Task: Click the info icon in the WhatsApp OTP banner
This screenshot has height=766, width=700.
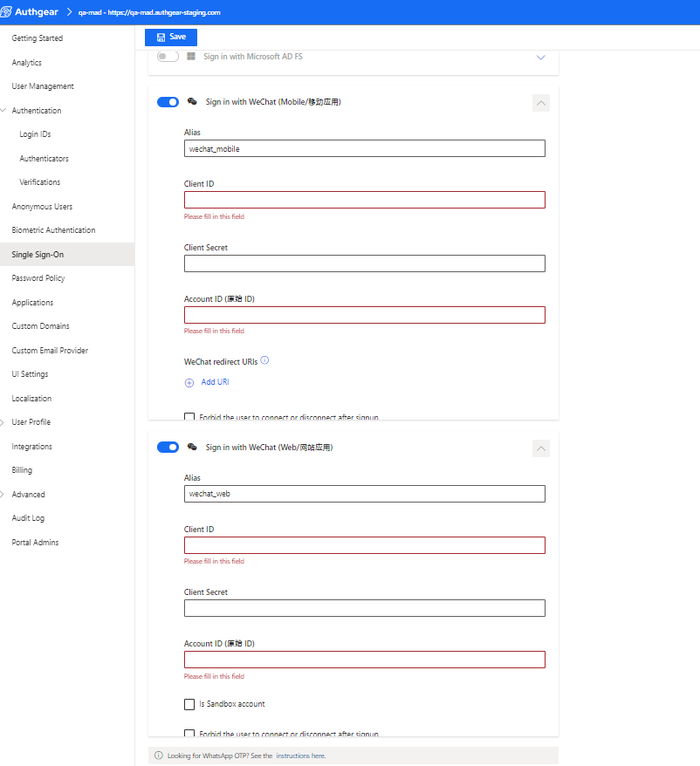Action: pyautogui.click(x=158, y=754)
